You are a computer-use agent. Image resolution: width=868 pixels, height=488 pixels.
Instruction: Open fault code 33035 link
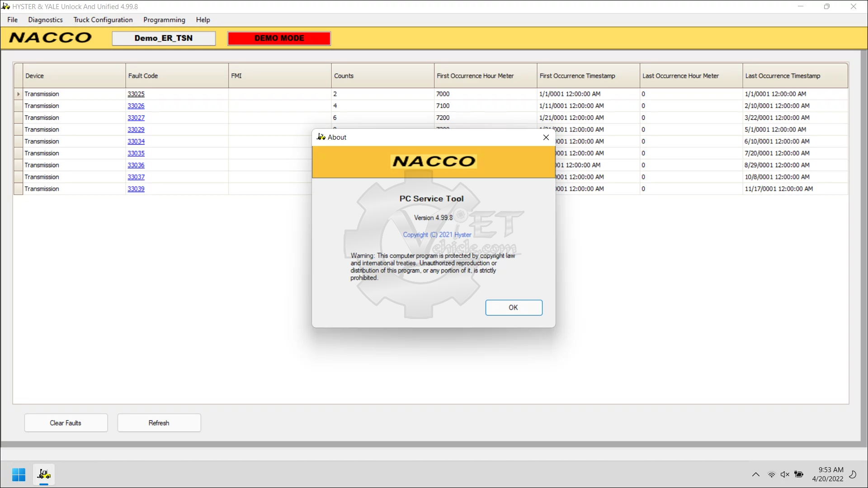click(136, 153)
